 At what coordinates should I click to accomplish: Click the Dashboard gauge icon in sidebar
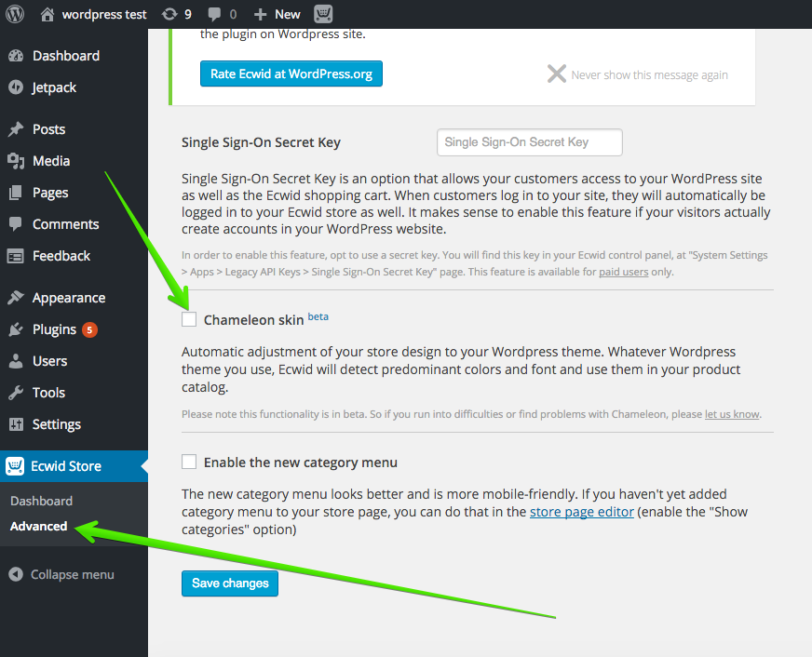16,56
